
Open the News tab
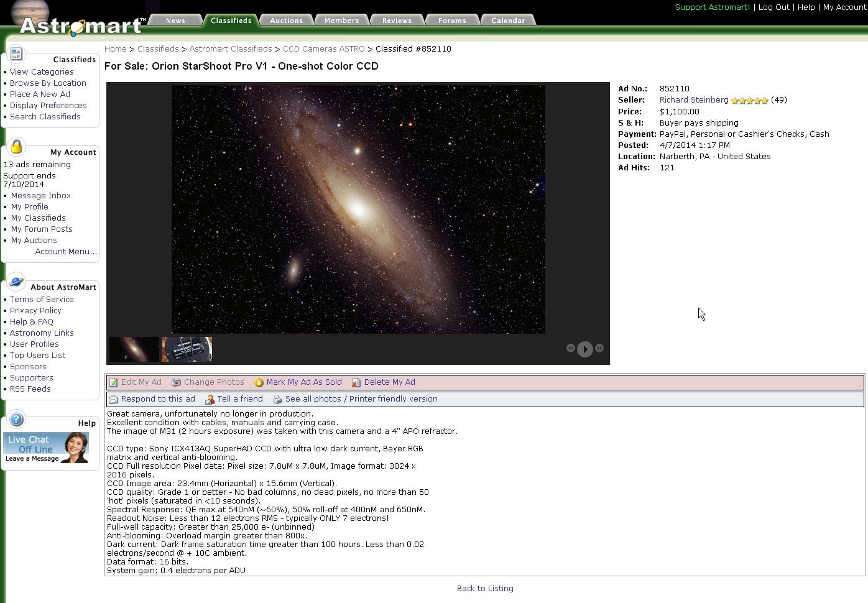pos(175,20)
